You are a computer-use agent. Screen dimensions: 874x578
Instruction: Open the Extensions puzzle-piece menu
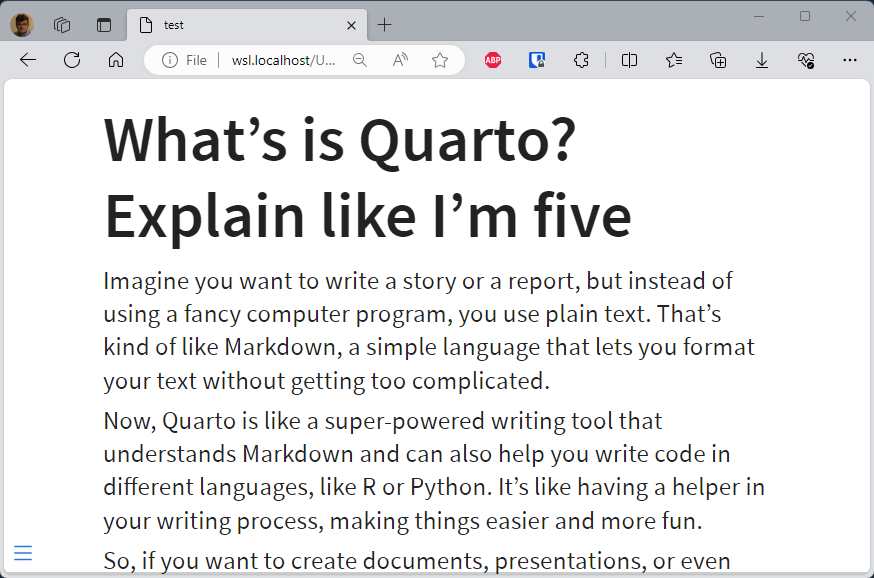(581, 60)
